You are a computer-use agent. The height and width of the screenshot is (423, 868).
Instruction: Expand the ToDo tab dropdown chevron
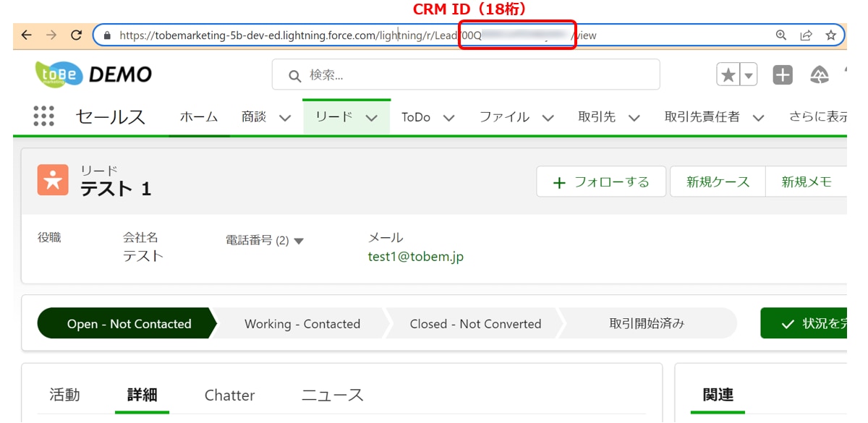coord(449,118)
